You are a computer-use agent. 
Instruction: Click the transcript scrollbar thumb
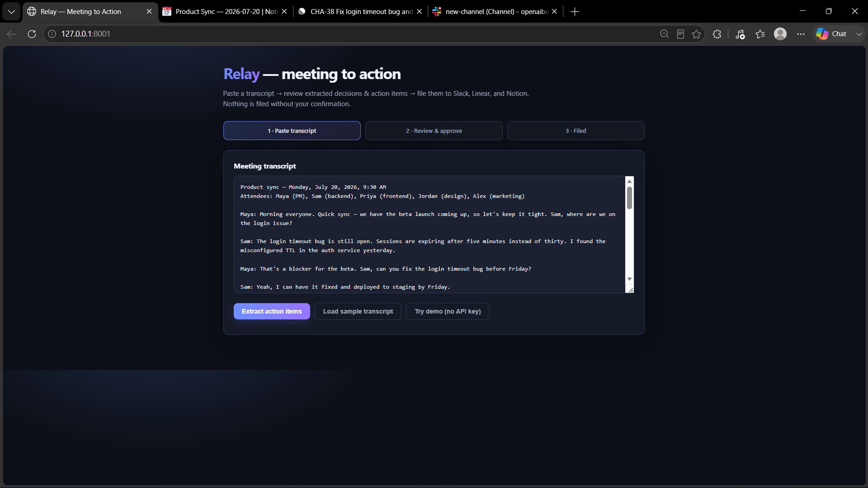pos(629,198)
